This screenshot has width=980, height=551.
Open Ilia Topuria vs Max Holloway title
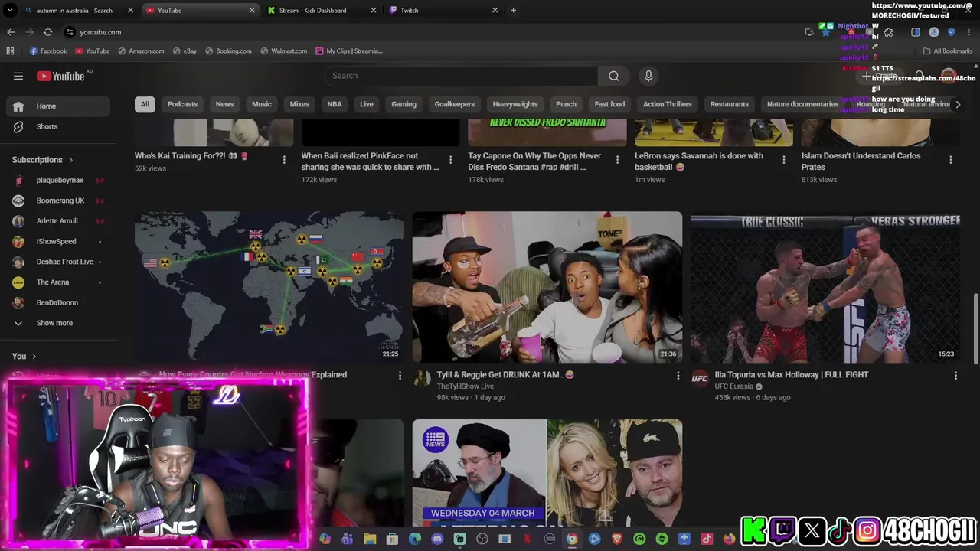791,375
